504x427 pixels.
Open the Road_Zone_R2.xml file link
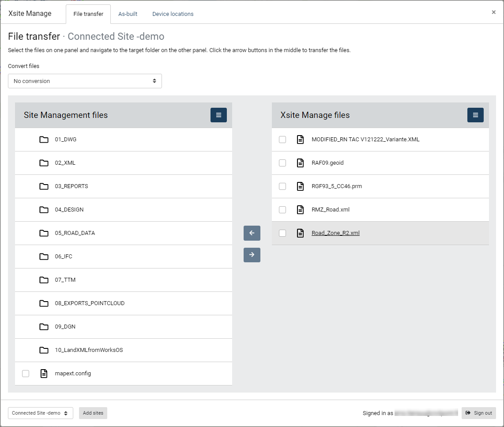335,233
